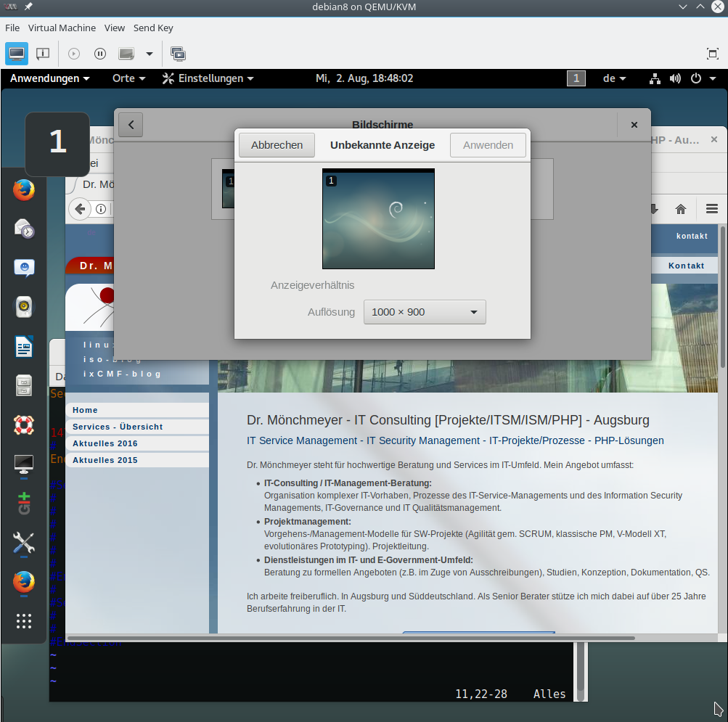Screen dimensions: 728x722
Task: Close the Bildschirme settings window
Action: pos(634,125)
